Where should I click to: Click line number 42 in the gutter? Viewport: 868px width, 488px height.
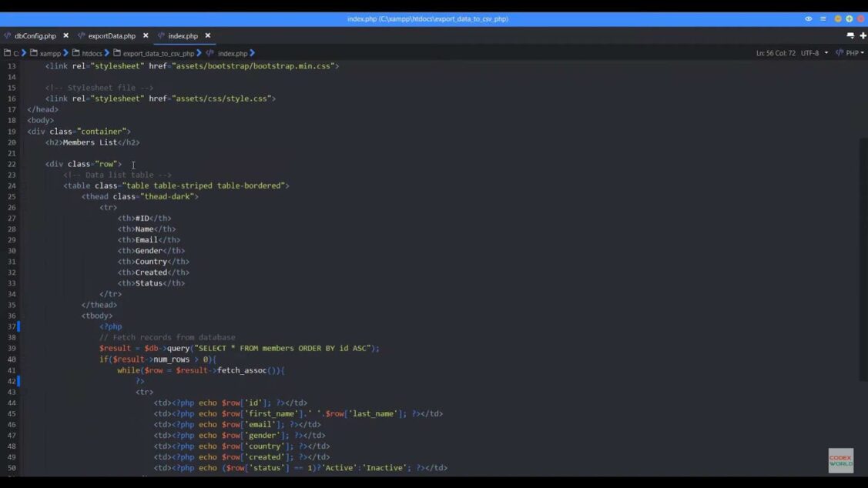[x=12, y=381]
